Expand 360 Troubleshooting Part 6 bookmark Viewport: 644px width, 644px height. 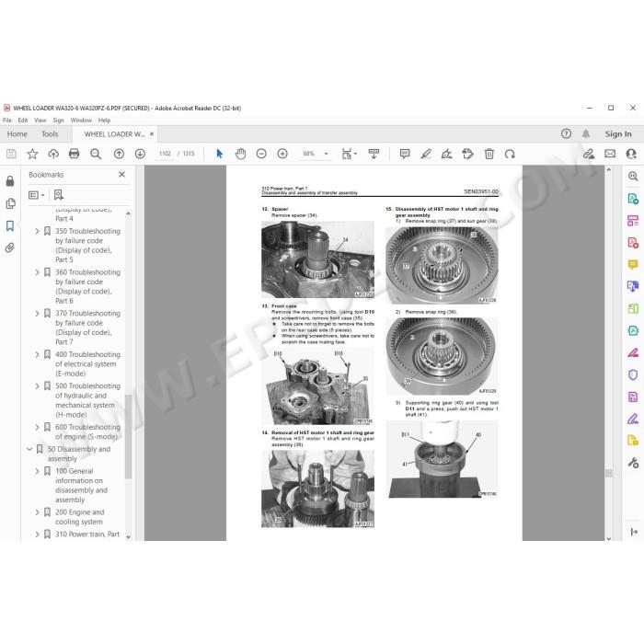pos(37,272)
